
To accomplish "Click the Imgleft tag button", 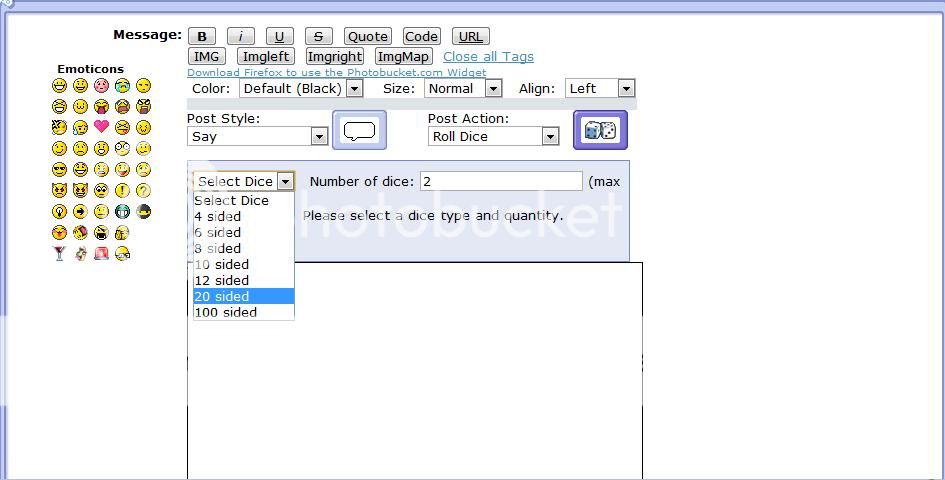I will click(x=266, y=56).
